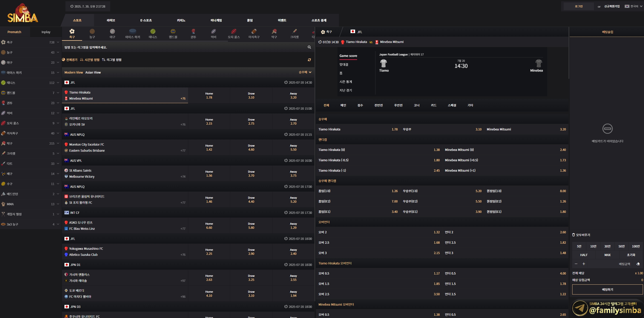Open the 맞대결 stats item in scoreboard
Screen dimensions: 644x318
[x=344, y=64]
